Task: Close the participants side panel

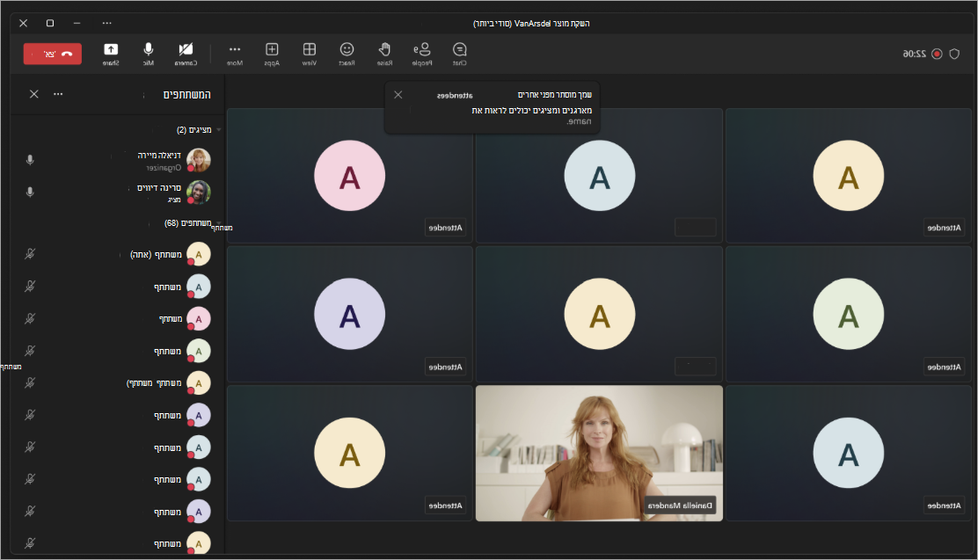Action: click(x=33, y=94)
